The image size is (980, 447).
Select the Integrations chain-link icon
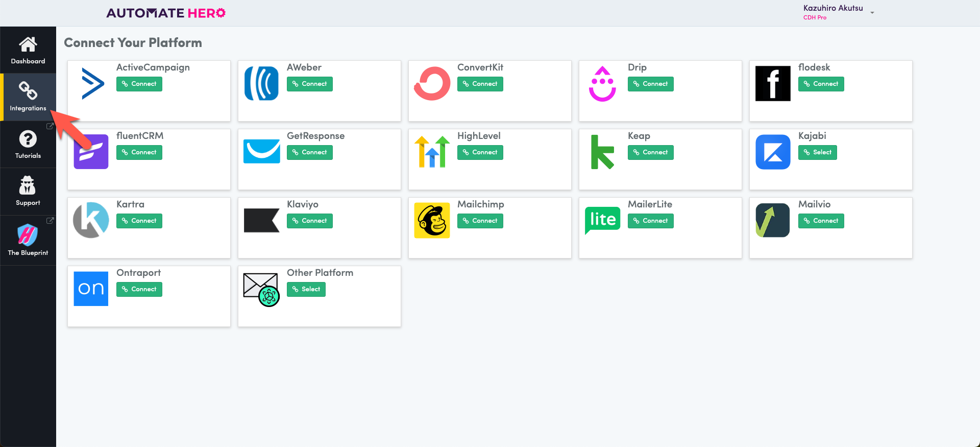[x=28, y=90]
